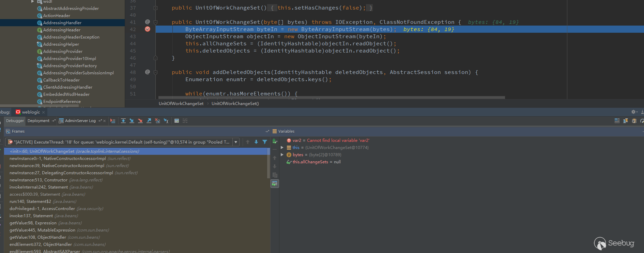Open the ExecuteThread selection dropdown
This screenshot has height=253, width=644.
coord(236,142)
